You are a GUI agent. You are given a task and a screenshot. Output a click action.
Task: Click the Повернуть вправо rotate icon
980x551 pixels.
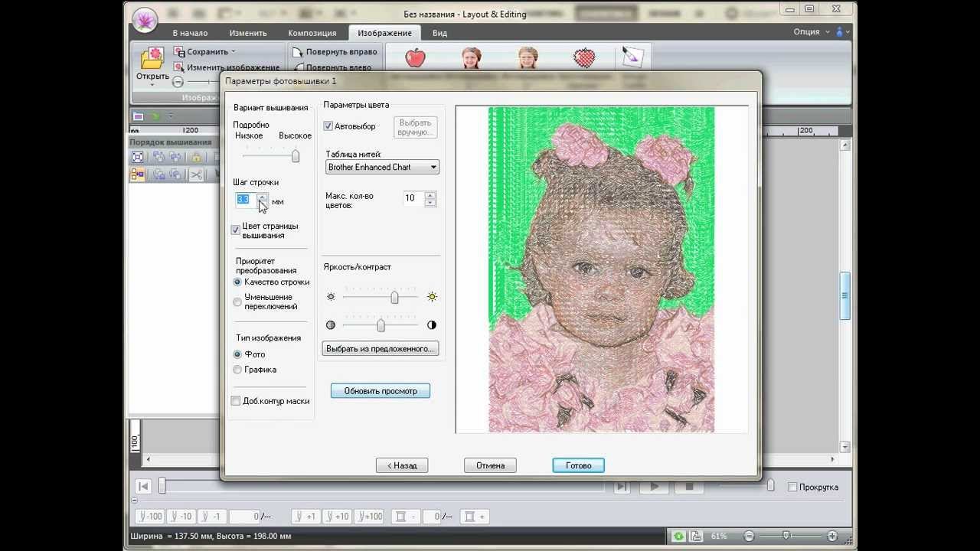tap(299, 51)
